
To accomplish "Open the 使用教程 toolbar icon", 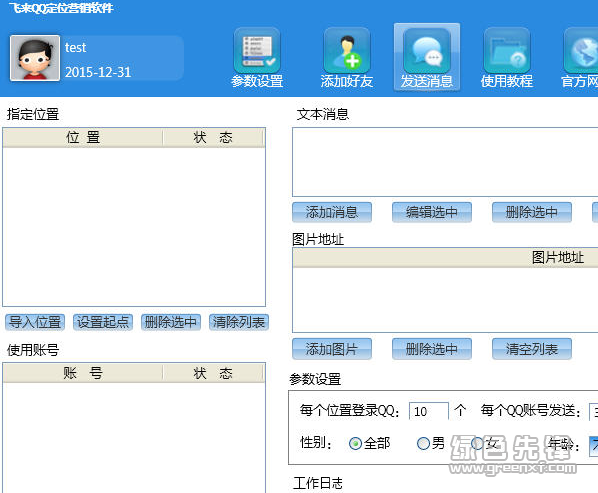I will [x=506, y=57].
